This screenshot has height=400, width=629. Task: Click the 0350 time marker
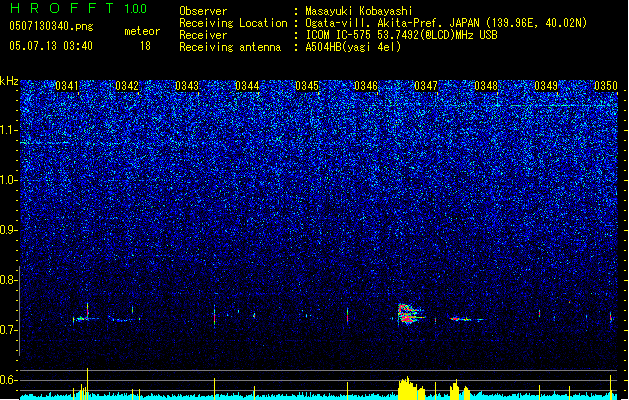pos(606,86)
